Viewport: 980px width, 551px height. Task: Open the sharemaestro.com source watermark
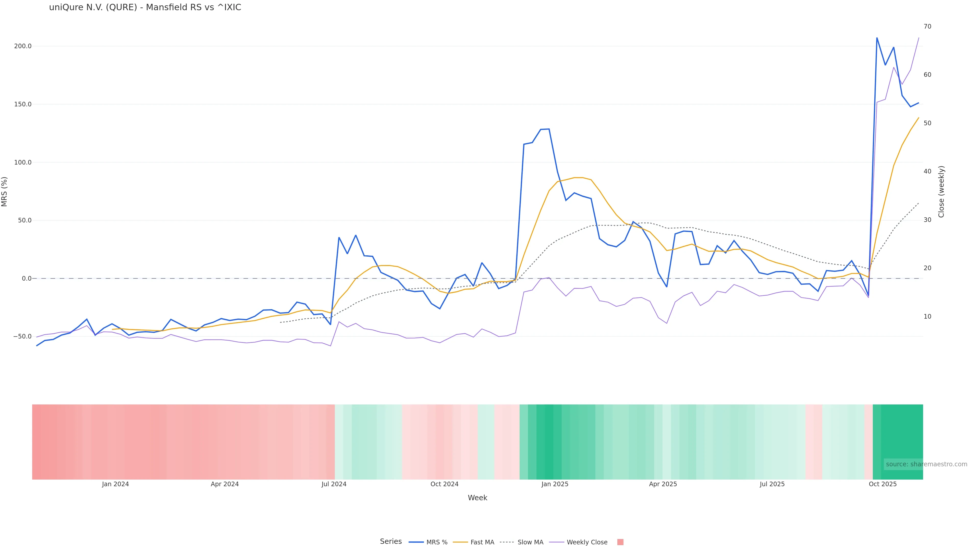point(926,464)
